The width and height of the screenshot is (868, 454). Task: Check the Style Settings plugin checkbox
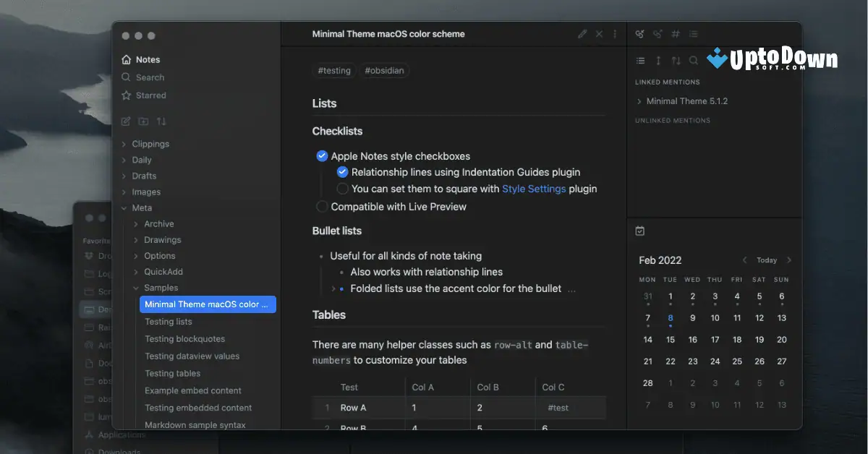(341, 189)
